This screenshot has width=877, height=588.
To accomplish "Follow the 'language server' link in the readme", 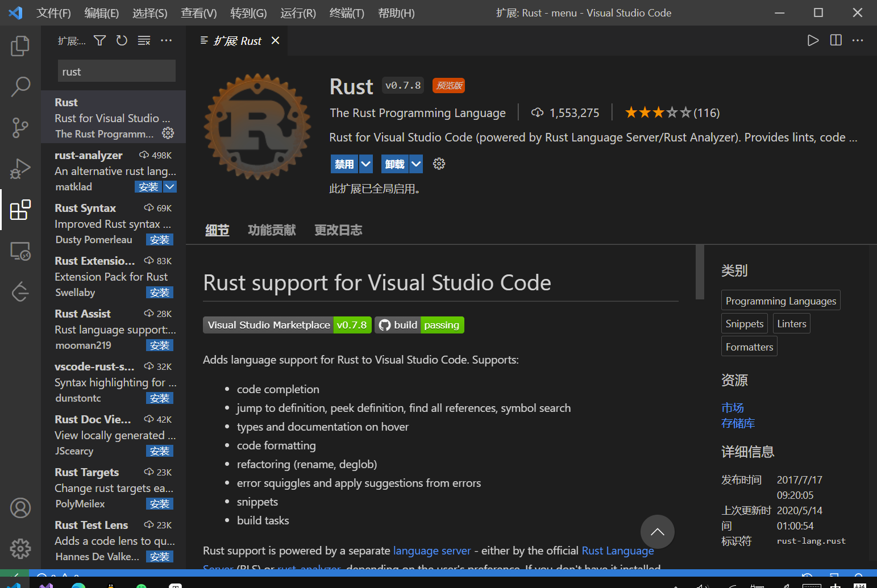I will click(432, 551).
